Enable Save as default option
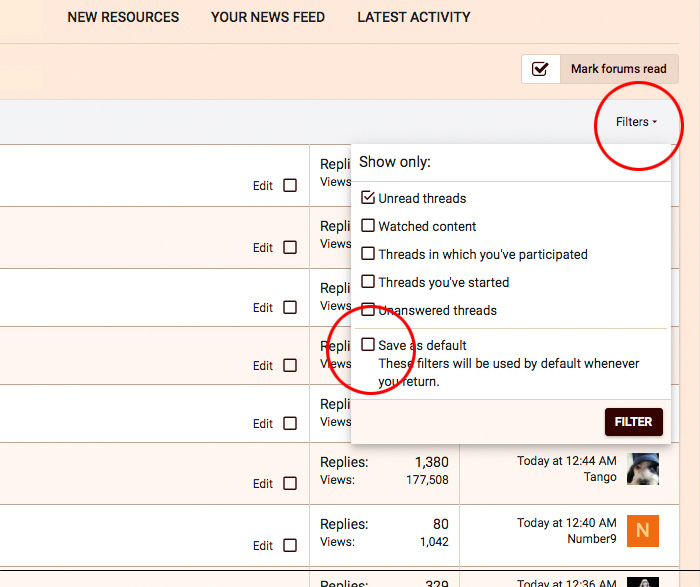Image resolution: width=700 pixels, height=587 pixels. coord(368,345)
